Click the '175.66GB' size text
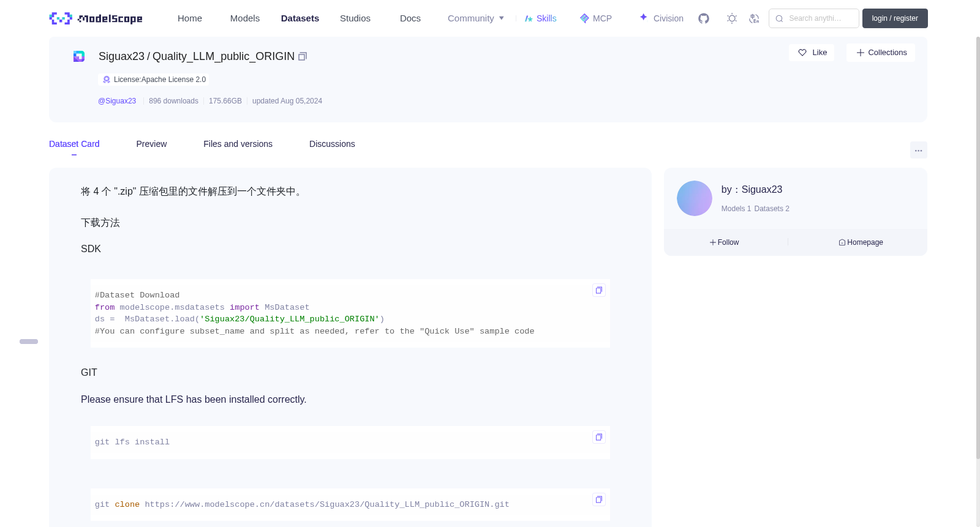 click(225, 101)
